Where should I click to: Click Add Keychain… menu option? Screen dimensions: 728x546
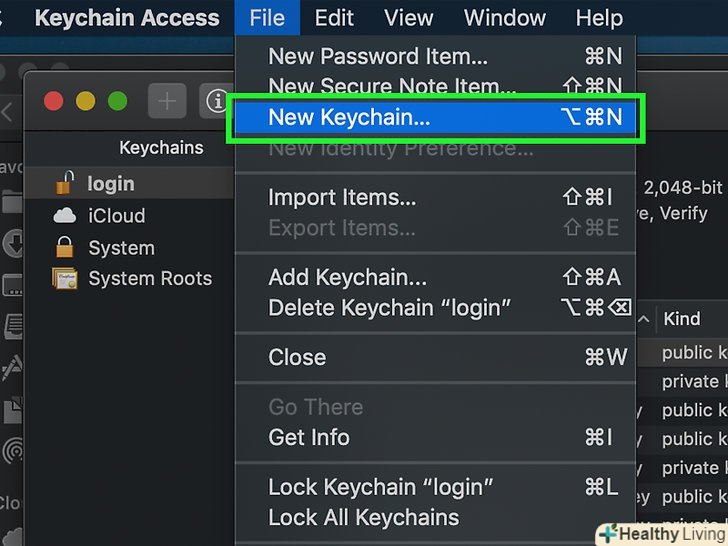347,277
